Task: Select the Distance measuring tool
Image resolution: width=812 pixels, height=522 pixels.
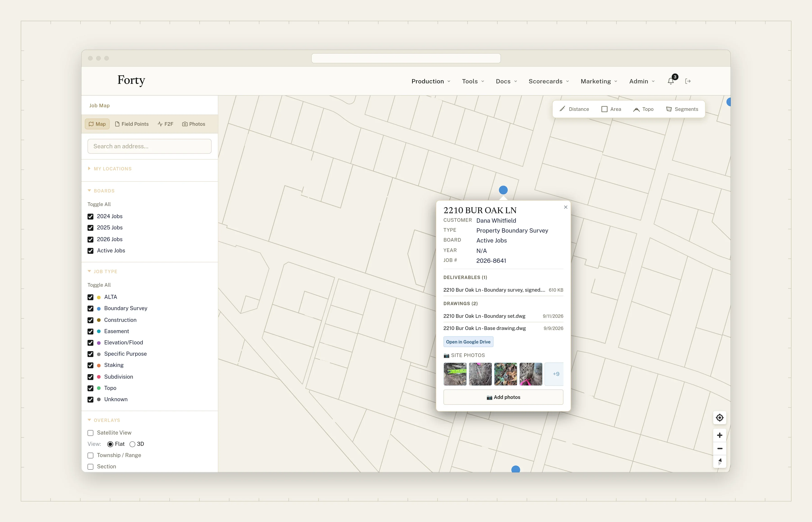Action: tap(574, 109)
